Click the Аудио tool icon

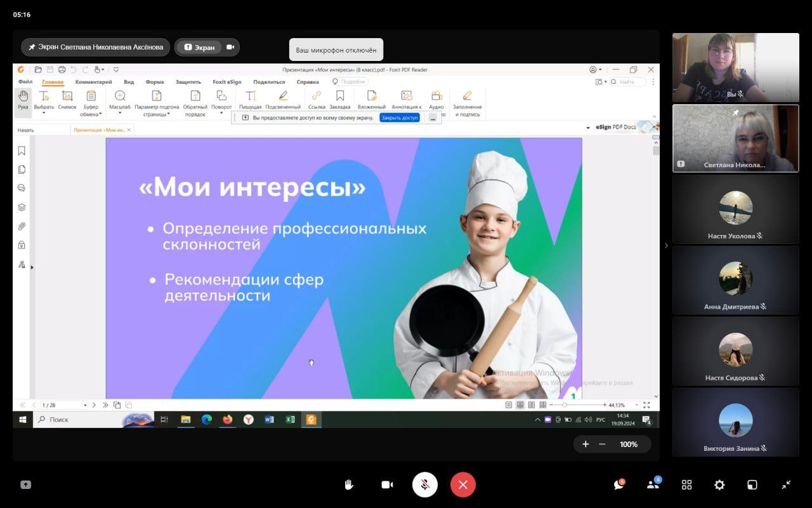pyautogui.click(x=436, y=96)
